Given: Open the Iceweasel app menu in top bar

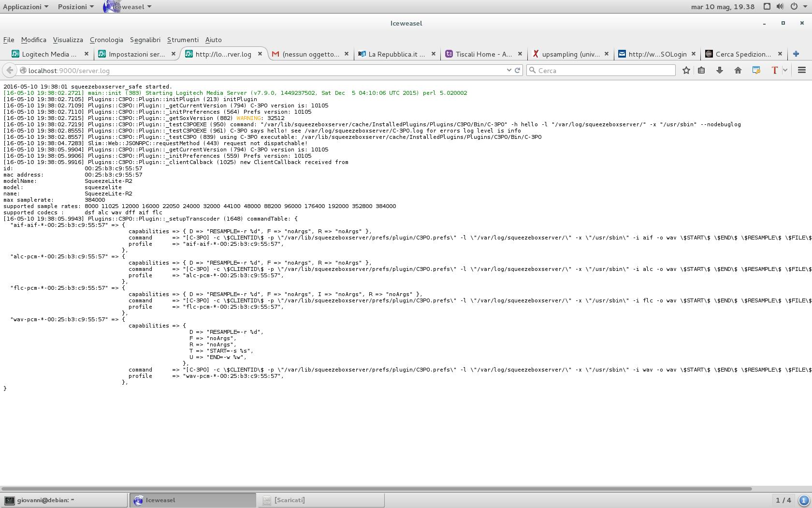Looking at the screenshot, I should click(x=128, y=7).
